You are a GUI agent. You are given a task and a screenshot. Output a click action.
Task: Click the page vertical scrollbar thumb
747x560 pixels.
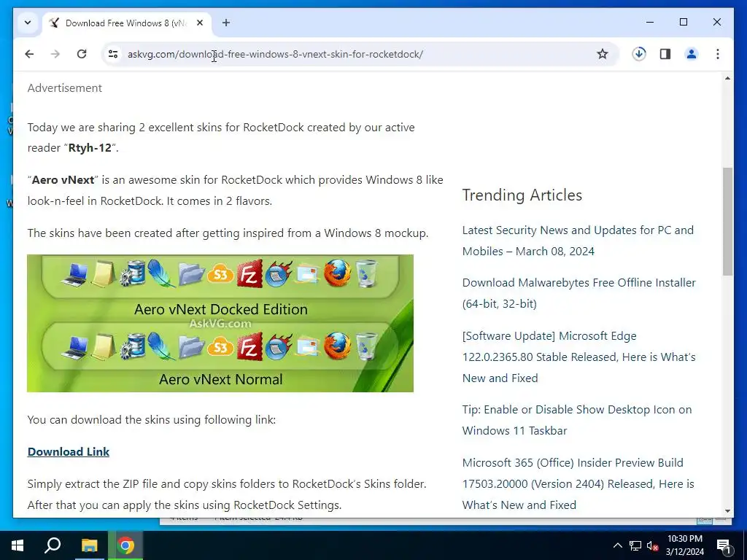click(x=727, y=221)
